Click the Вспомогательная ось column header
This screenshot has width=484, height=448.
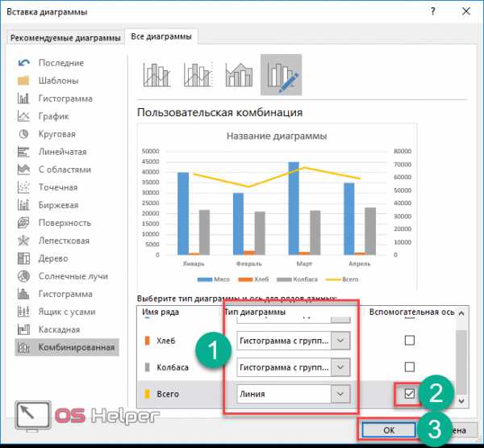click(x=411, y=312)
